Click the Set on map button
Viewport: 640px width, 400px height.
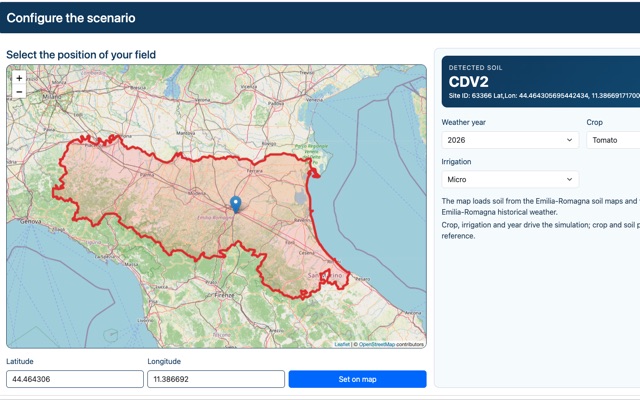coord(357,379)
